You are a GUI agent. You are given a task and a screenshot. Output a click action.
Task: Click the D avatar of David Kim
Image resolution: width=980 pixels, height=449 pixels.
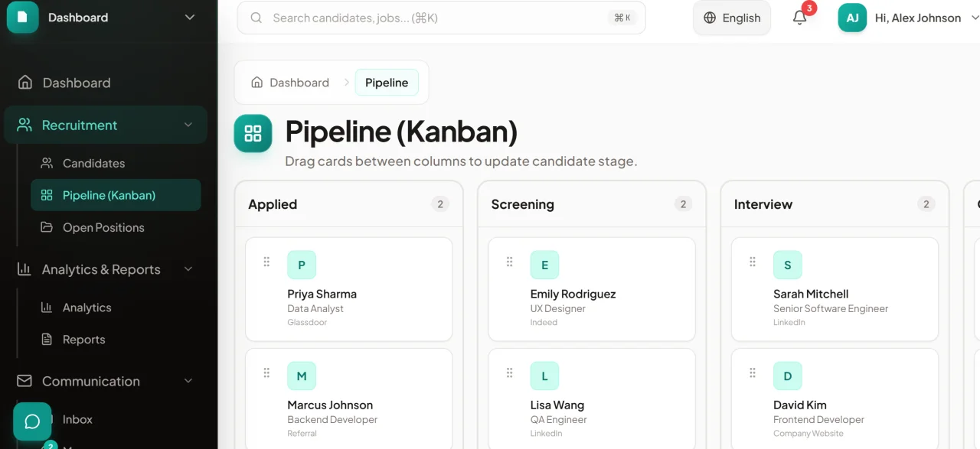pyautogui.click(x=788, y=376)
